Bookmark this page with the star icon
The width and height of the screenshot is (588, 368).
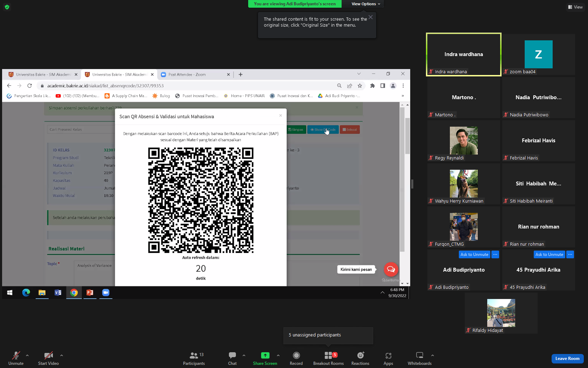(x=360, y=86)
